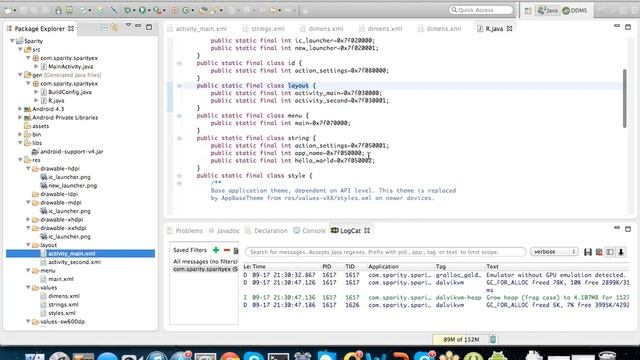Viewport: 640px width, 360px height.
Task: Open Package Explorer view menu triangle
Action: 128,25
